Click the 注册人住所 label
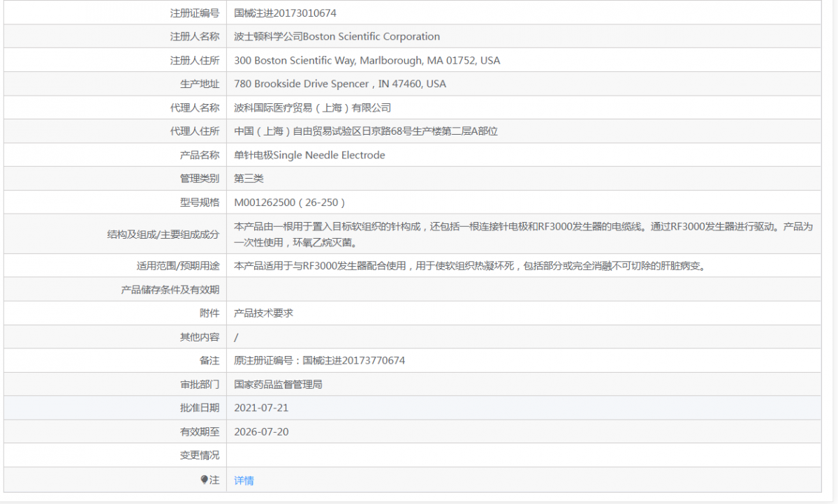This screenshot has height=504, width=838. [195, 60]
